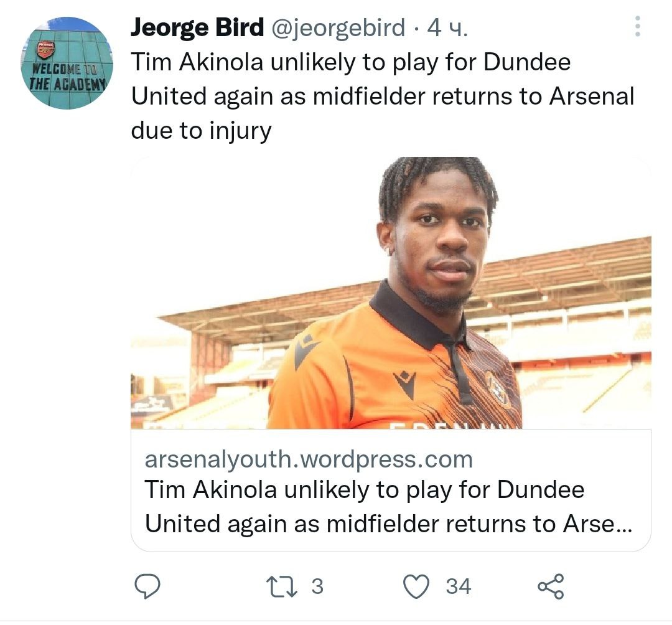The width and height of the screenshot is (672, 625).
Task: Click the Macron logo on the orange shirt
Action: pyautogui.click(x=405, y=385)
